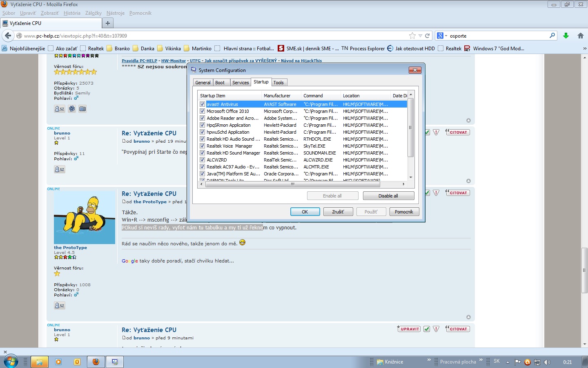Viewport: 588px width, 368px height.
Task: Show hidden tray icons arrow
Action: coord(508,362)
